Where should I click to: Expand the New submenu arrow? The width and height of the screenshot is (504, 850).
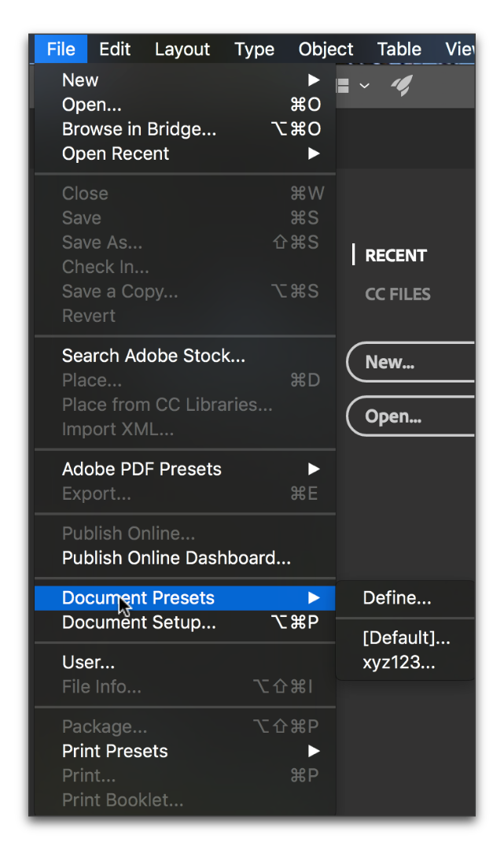click(313, 79)
